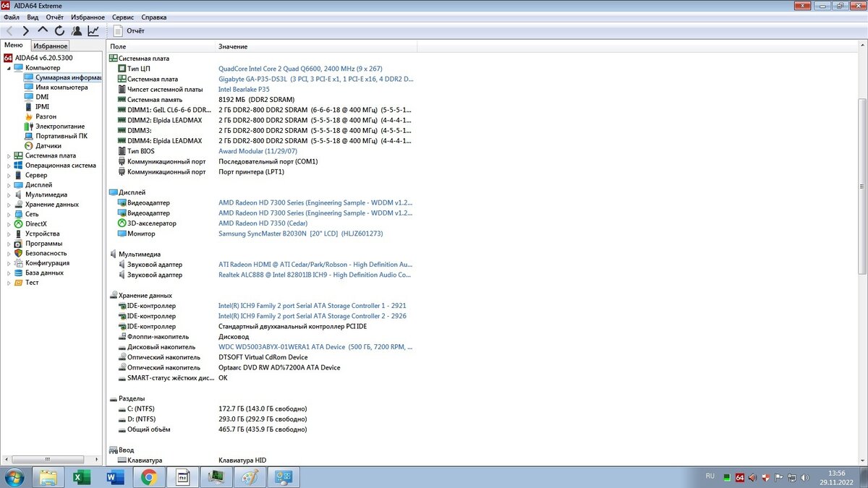Open the Вид menu
This screenshot has height=488, width=868.
[33, 17]
